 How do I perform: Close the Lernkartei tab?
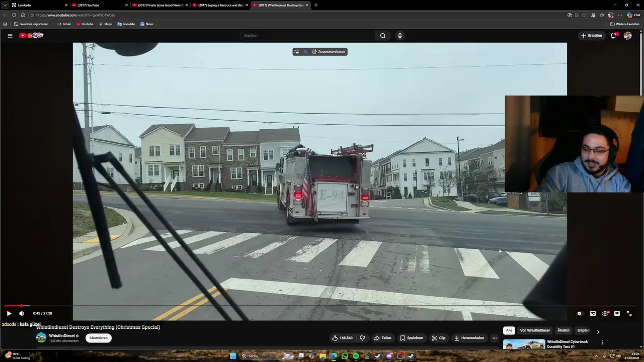tap(66, 5)
